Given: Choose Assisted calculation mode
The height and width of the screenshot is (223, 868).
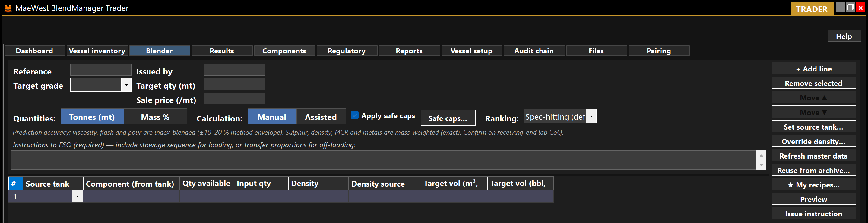Looking at the screenshot, I should tap(321, 117).
